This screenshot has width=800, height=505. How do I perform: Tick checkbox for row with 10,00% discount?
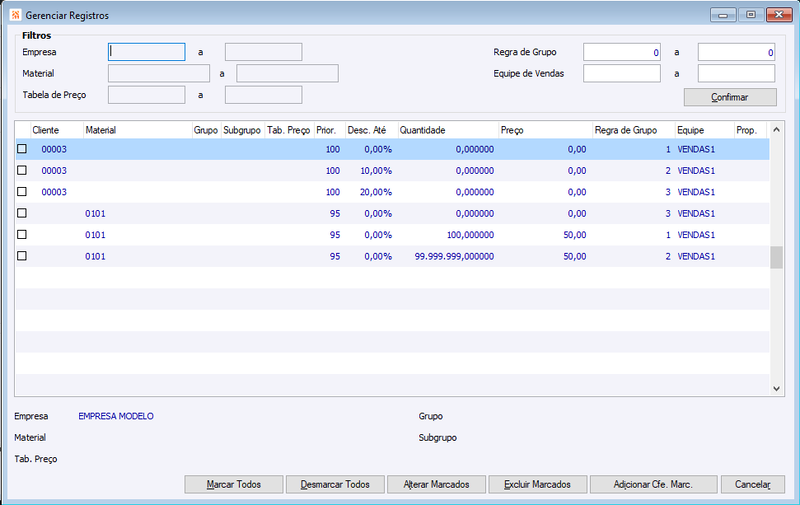pyautogui.click(x=22, y=170)
